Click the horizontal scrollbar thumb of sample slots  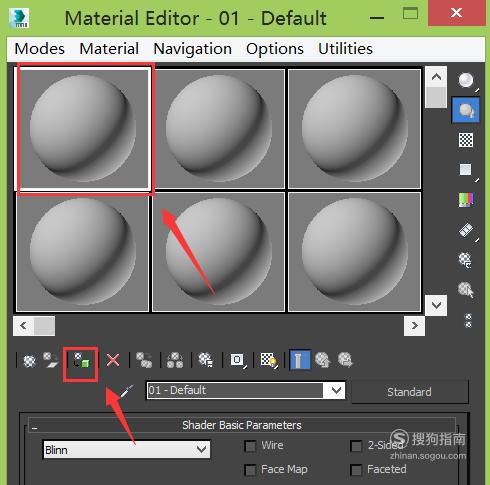click(44, 326)
